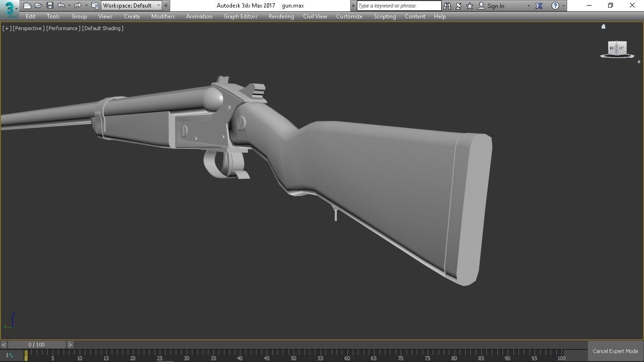The height and width of the screenshot is (362, 644).
Task: Click the yellow frame 0 marker on timeline
Action: pyautogui.click(x=26, y=355)
